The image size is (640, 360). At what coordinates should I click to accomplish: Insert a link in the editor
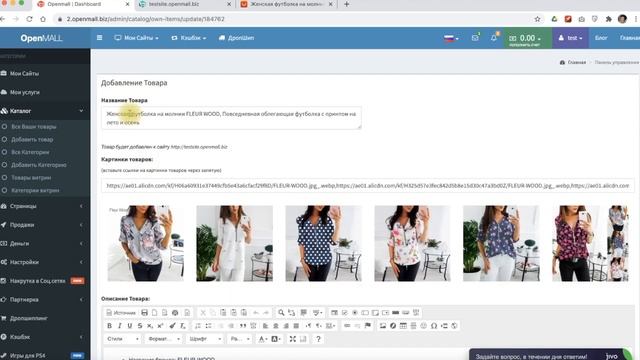[x=347, y=326]
